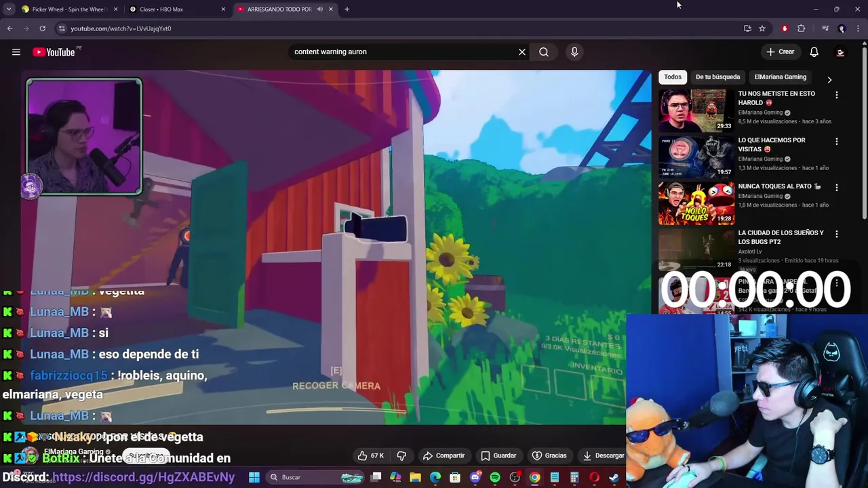Open Opera browser from taskbar

(594, 477)
